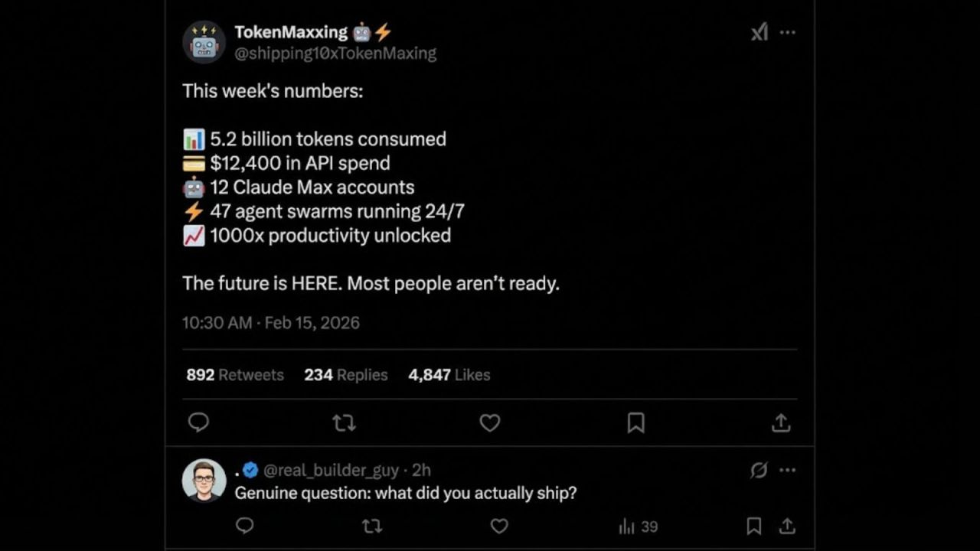
Task: Retweet the TokenMaxxing post
Action: tap(344, 422)
